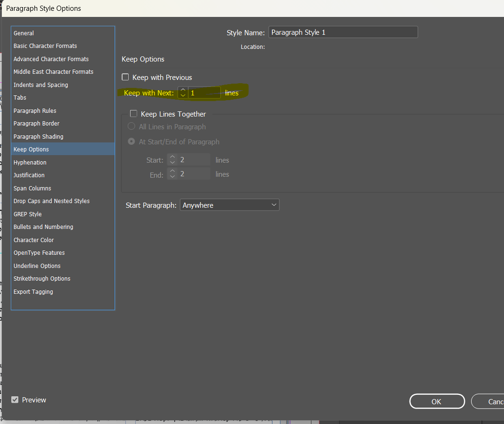Decrease the End lines value

[x=172, y=177]
